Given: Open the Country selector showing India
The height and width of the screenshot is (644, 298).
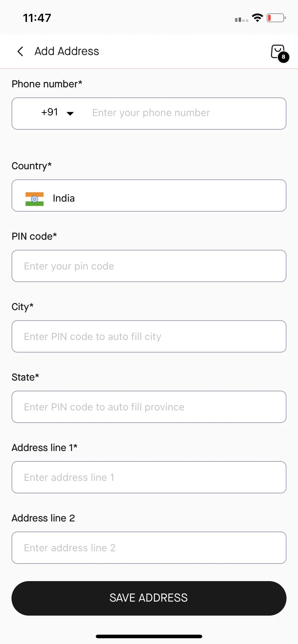Looking at the screenshot, I should [149, 195].
